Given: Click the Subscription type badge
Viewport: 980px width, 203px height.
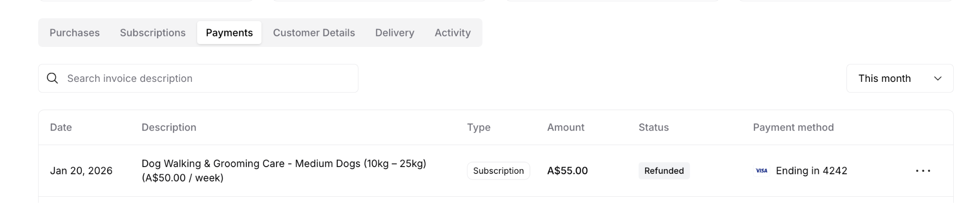Looking at the screenshot, I should coord(498,171).
